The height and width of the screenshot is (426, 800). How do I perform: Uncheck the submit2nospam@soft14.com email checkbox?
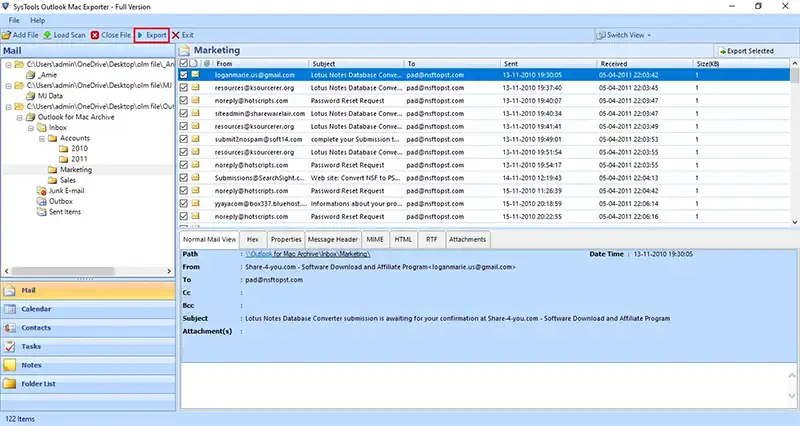184,139
